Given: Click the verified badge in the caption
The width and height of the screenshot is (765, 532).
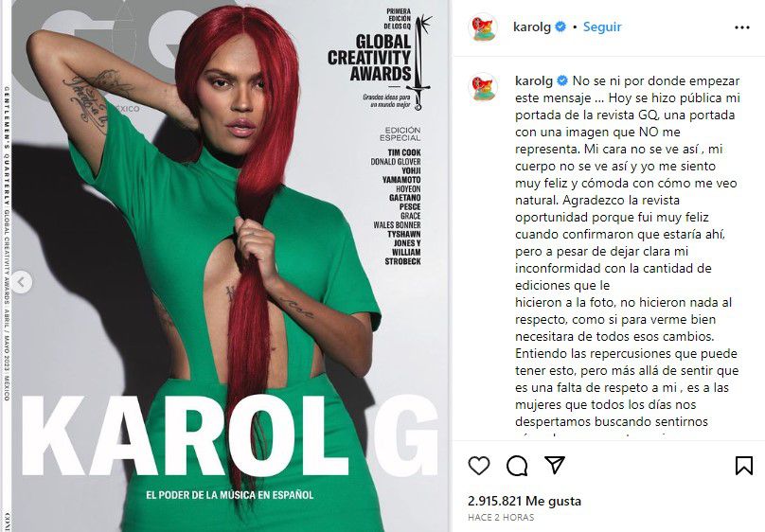Looking at the screenshot, I should coord(562,80).
